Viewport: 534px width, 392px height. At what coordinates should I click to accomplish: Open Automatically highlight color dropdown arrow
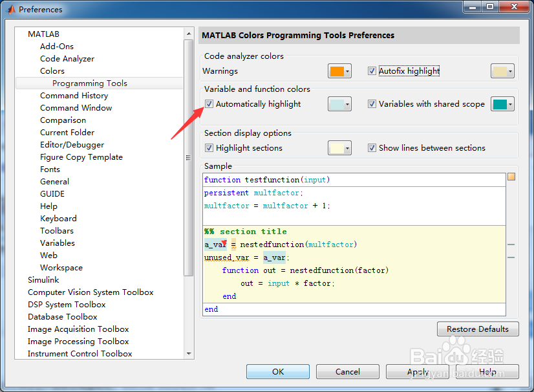coord(347,104)
